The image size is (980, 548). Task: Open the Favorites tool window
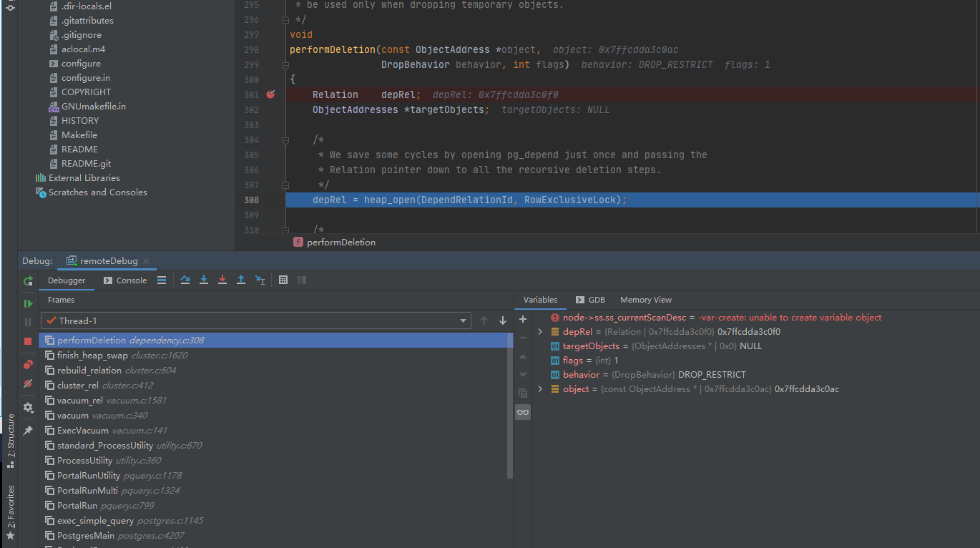(x=10, y=512)
